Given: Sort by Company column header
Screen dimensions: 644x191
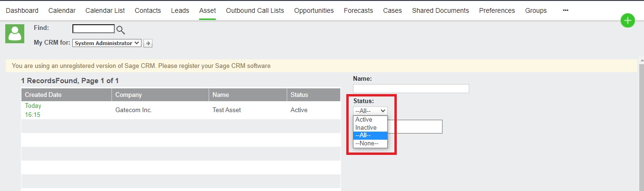Looking at the screenshot, I should click(x=161, y=95).
